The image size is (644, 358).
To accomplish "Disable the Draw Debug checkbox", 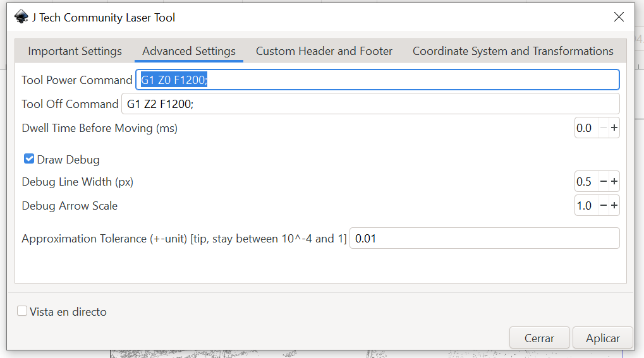I will point(29,159).
